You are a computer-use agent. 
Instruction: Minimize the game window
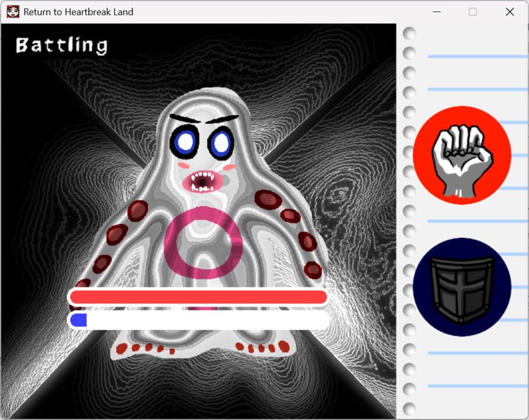pyautogui.click(x=436, y=12)
